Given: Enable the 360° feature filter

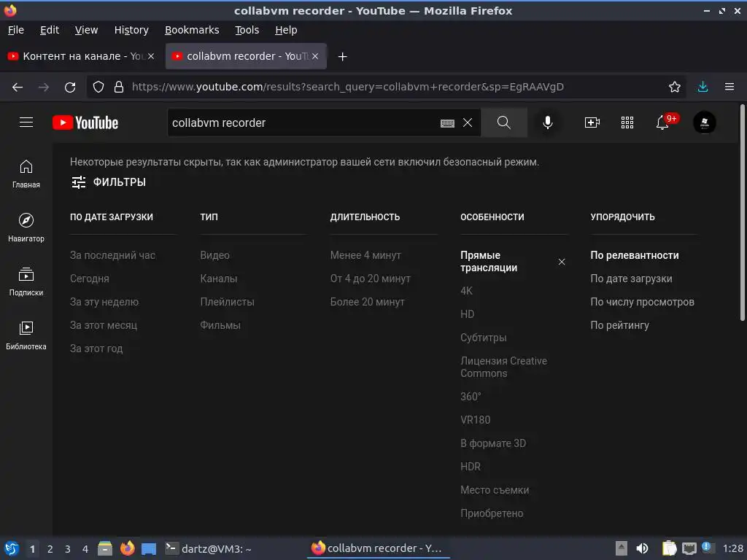Looking at the screenshot, I should tap(471, 397).
